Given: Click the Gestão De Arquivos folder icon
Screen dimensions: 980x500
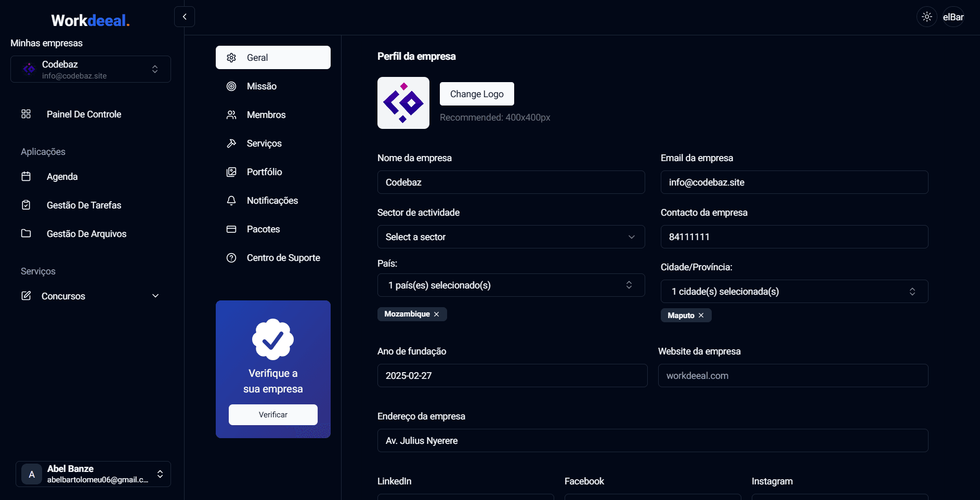Looking at the screenshot, I should [26, 233].
